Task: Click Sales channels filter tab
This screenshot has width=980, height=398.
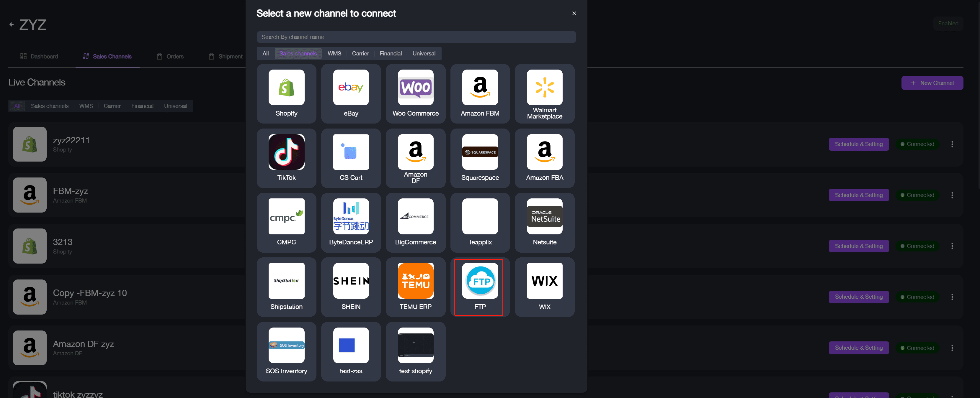Action: click(x=298, y=53)
